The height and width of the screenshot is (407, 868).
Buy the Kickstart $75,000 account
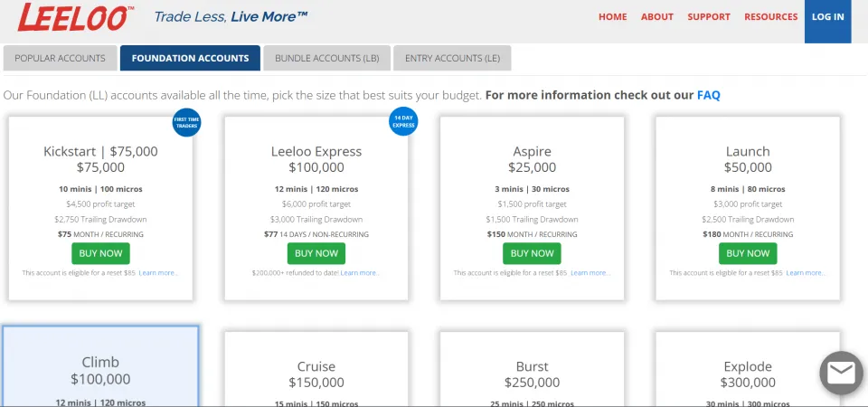(x=100, y=253)
